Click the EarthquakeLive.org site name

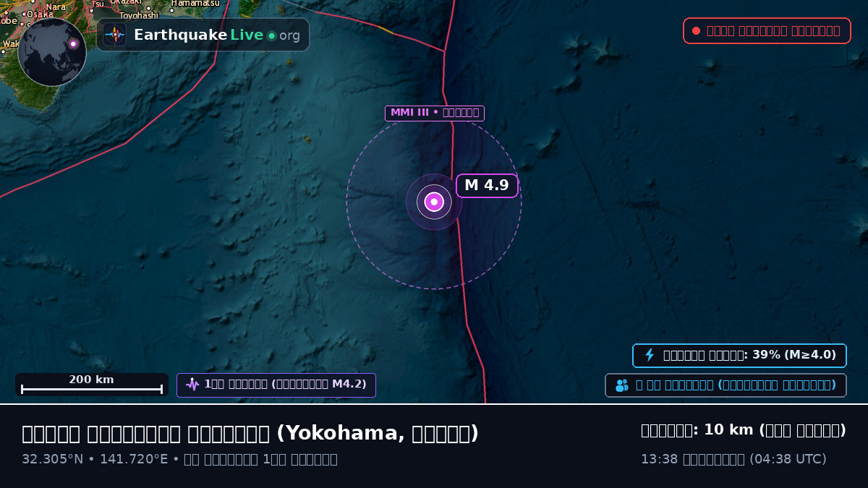(217, 35)
